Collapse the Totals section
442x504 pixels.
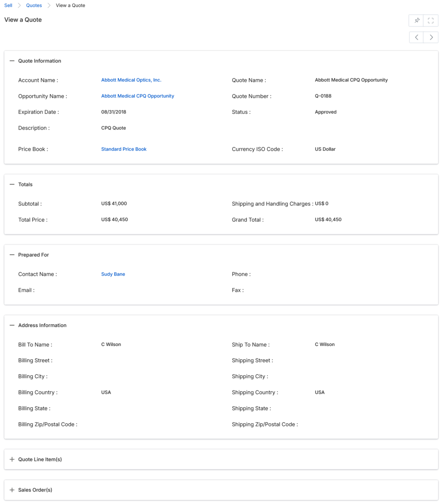[x=12, y=185]
